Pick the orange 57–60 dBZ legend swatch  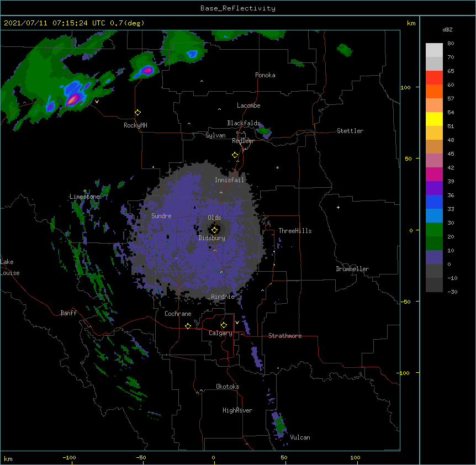pyautogui.click(x=434, y=91)
